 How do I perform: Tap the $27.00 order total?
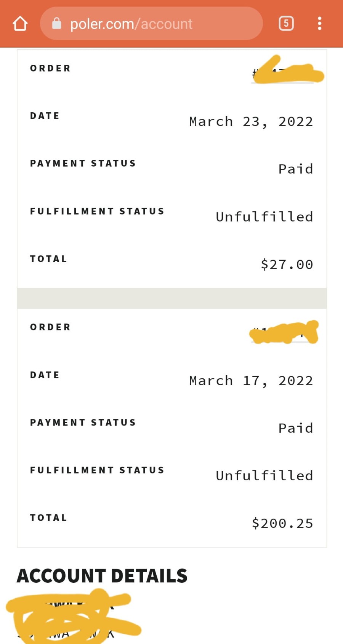coord(287,265)
